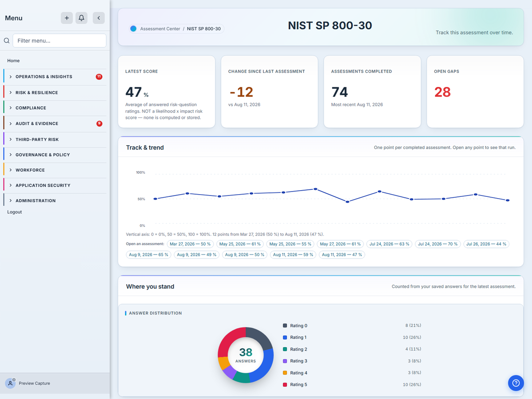Image resolution: width=532 pixels, height=399 pixels.
Task: Click the first trend chart point
Action: pyautogui.click(x=155, y=199)
